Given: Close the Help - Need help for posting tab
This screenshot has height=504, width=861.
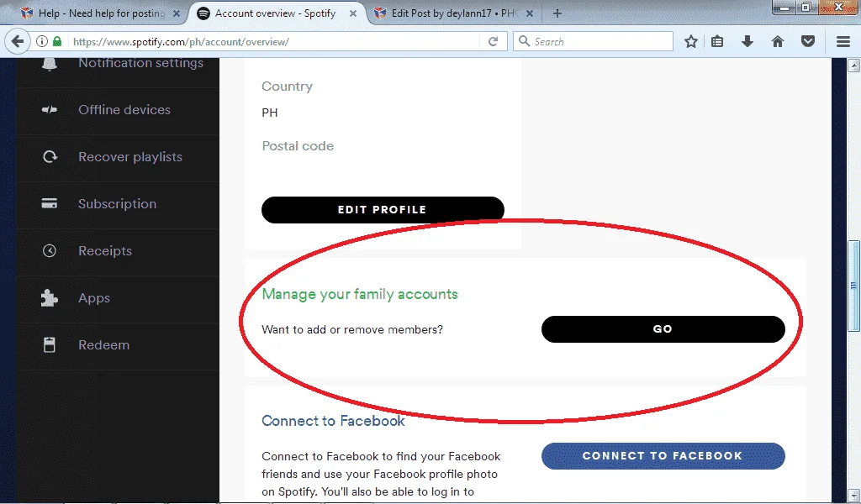Looking at the screenshot, I should click(177, 13).
